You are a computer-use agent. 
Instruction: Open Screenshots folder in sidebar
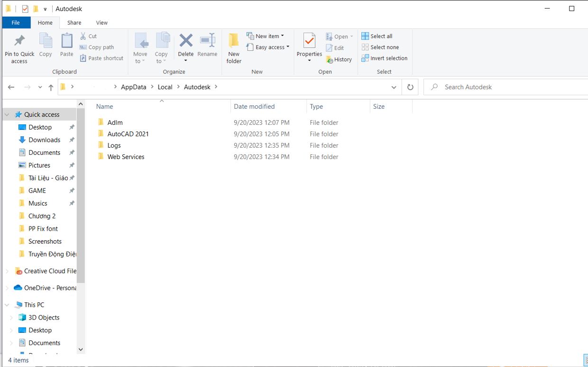[x=45, y=241]
